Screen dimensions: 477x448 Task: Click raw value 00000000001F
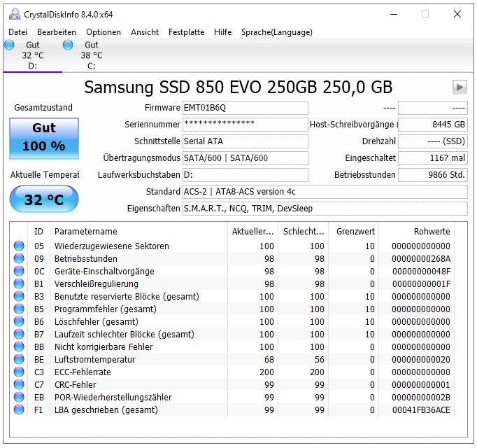(x=421, y=283)
